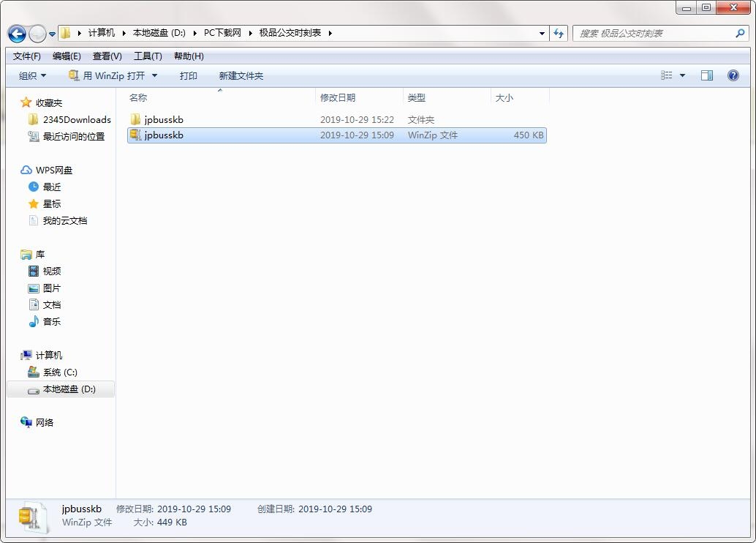The height and width of the screenshot is (543, 756).
Task: Open 系统 (C:) drive
Action: 53,372
